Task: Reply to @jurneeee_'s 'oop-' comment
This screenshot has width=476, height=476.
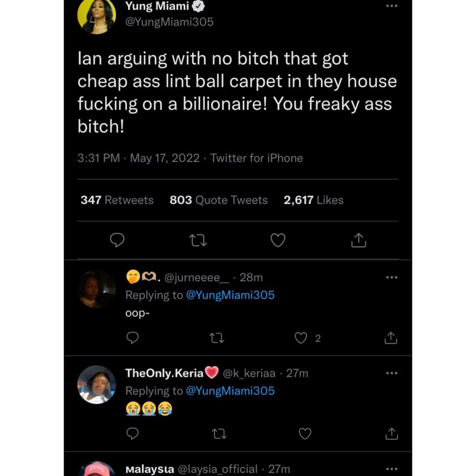Action: click(x=132, y=337)
